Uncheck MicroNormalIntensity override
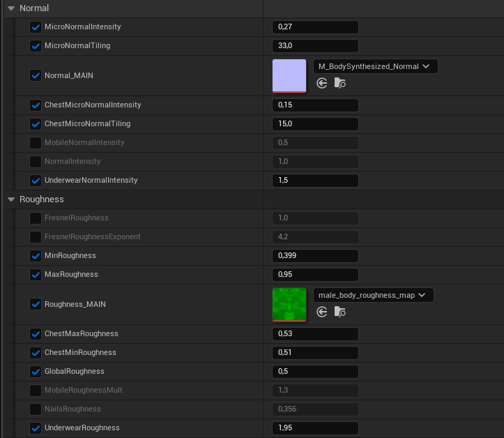Screen dimensions: 504x438 [36, 27]
